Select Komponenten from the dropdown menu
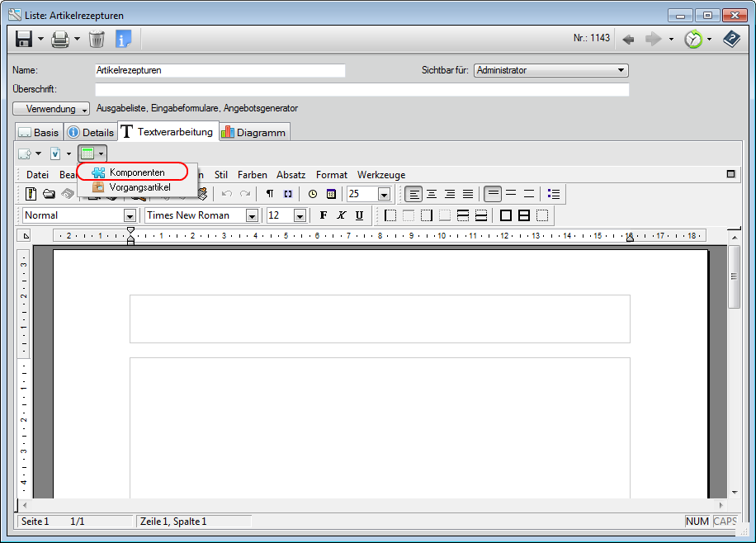 tap(136, 172)
